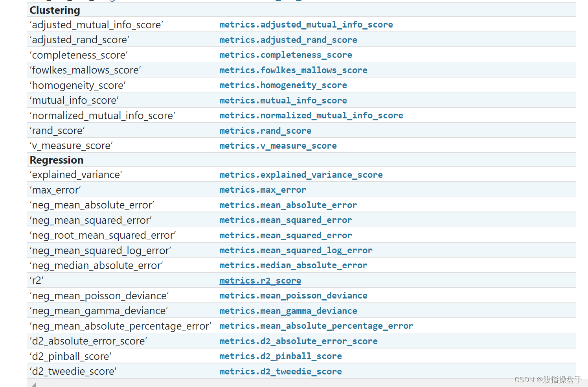588x387 pixels.
Task: Open the metrics.adjusted_rand_score link
Action: [288, 40]
